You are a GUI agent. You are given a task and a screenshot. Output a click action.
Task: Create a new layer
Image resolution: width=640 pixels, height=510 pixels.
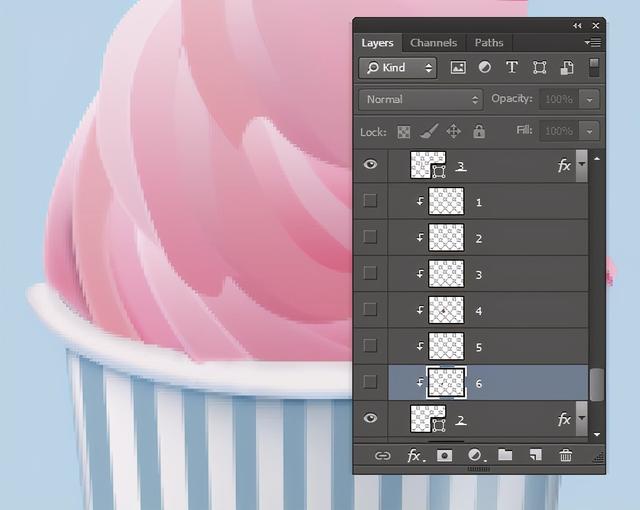pyautogui.click(x=536, y=455)
